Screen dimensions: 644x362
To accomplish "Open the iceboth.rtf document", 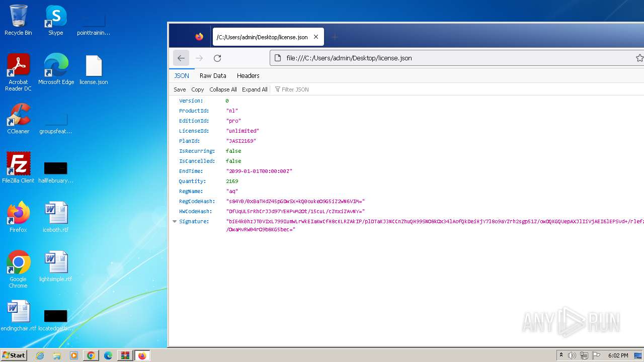I will pos(56,217).
